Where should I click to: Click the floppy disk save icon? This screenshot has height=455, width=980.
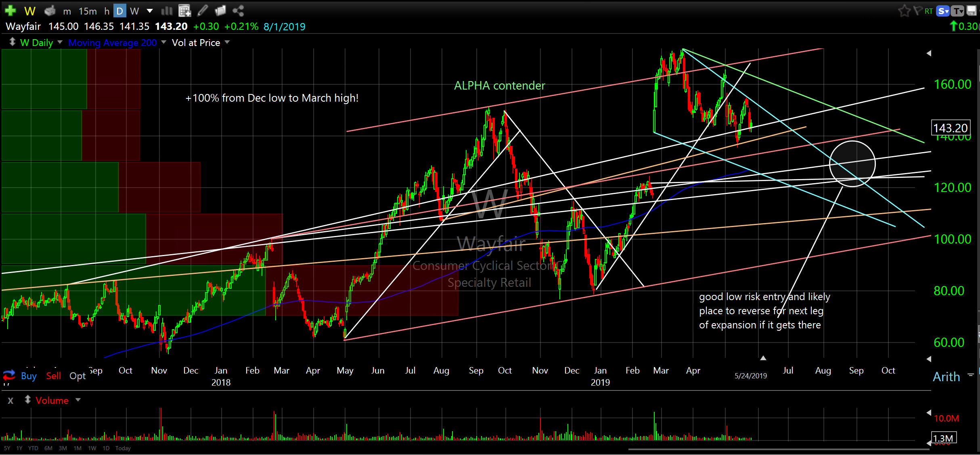pos(971,11)
